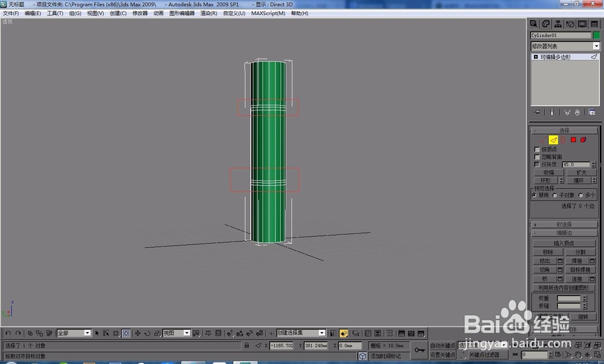The image size is (604, 364).
Task: Click Configure Modifier Sets icon
Action: pos(592,112)
